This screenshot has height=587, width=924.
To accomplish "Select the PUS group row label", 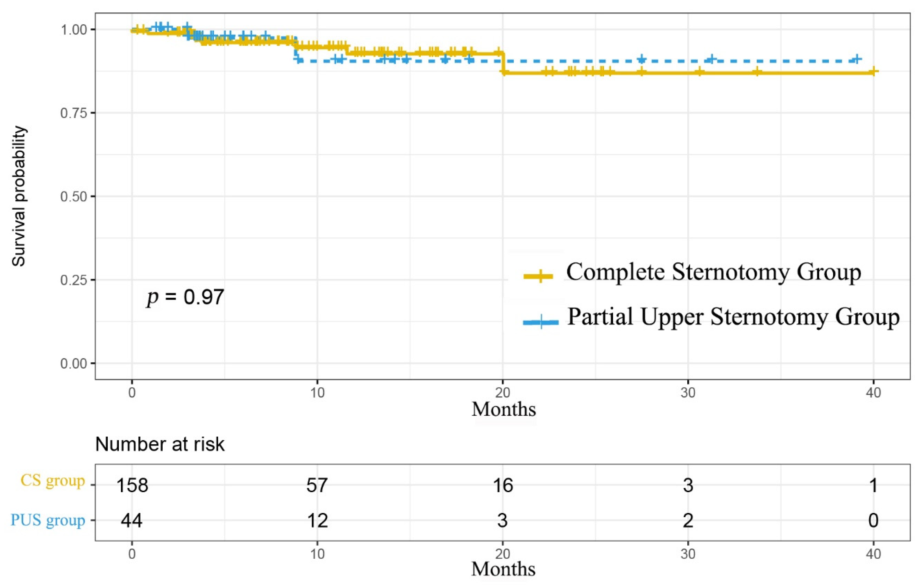I will 48,520.
